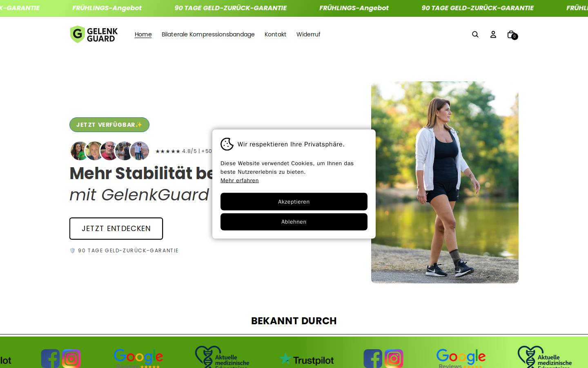Click the JETZT ENTDECKEN button
Viewport: 588px width, 368px height.
click(x=116, y=229)
